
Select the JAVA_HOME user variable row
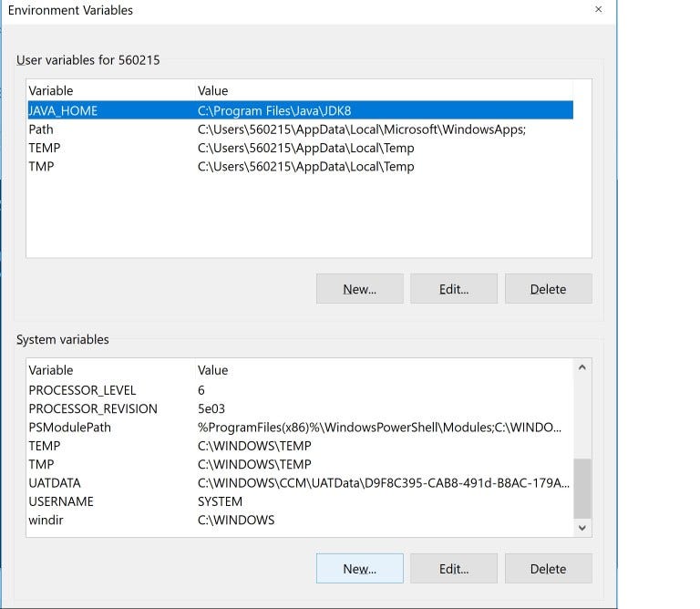point(301,110)
